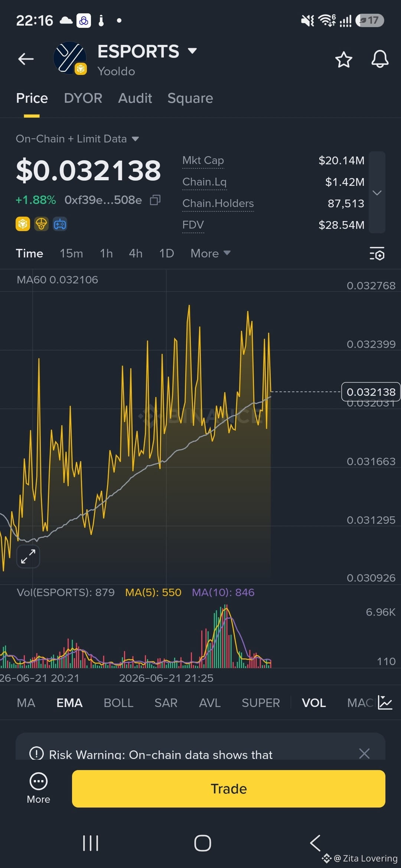Open the ESPORTS token logo
Image resolution: width=401 pixels, height=868 pixels.
70,58
